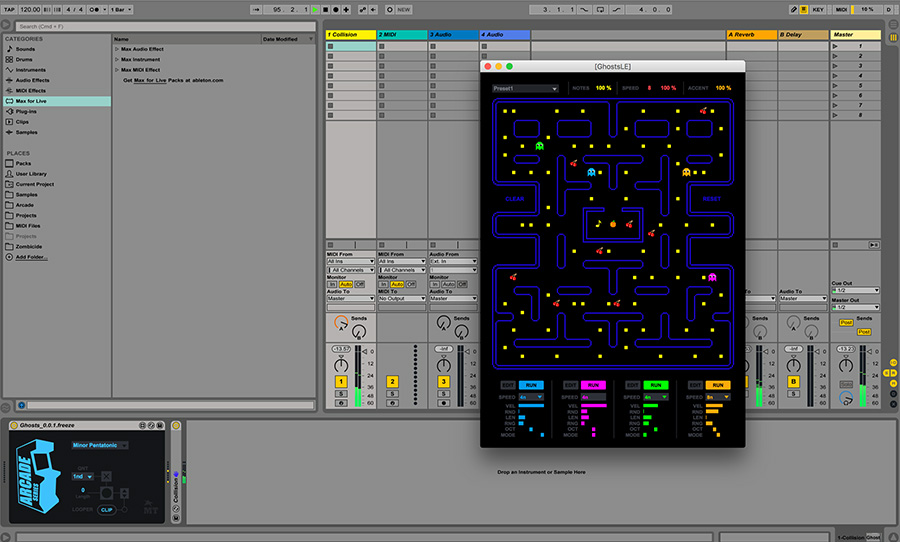Screen dimensions: 900x542
Task: Set track 1 Monitor to Auto
Action: coord(345,284)
